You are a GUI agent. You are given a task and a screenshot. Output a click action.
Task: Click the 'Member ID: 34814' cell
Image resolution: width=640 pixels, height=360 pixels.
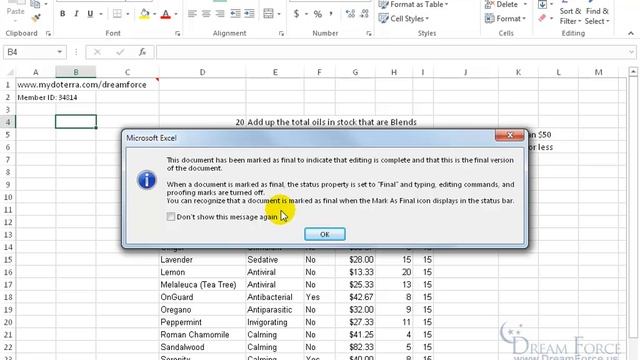(x=47, y=98)
